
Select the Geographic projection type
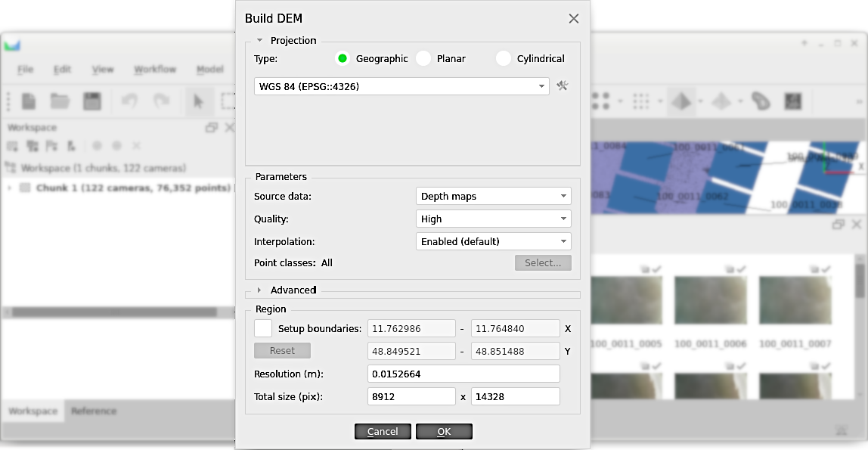tap(343, 58)
